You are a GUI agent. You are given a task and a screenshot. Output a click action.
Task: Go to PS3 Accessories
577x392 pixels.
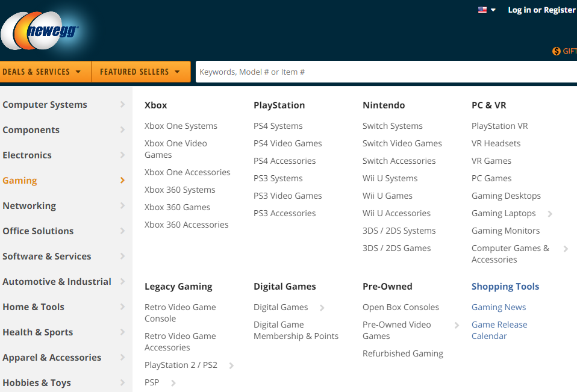coord(285,213)
